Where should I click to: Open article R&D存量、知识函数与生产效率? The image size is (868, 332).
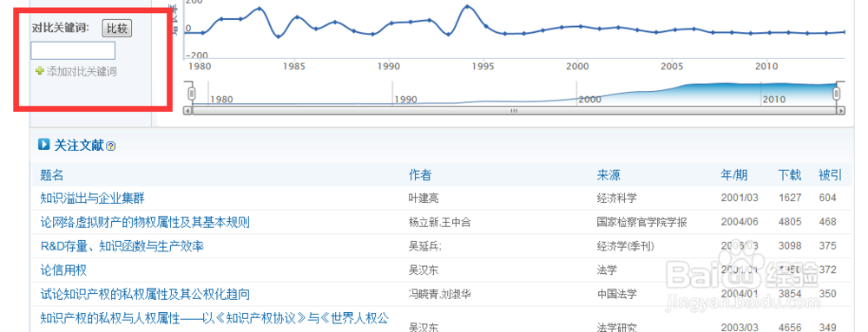point(122,246)
